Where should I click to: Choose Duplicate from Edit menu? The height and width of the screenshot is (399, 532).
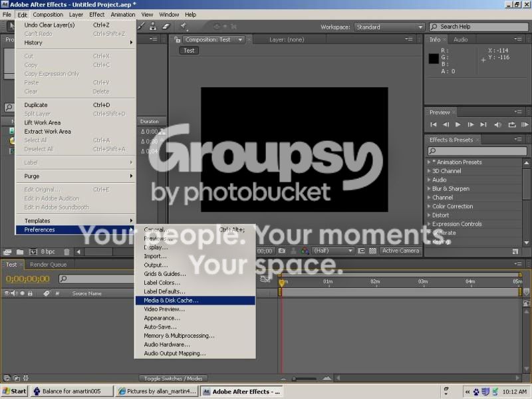click(x=75, y=105)
